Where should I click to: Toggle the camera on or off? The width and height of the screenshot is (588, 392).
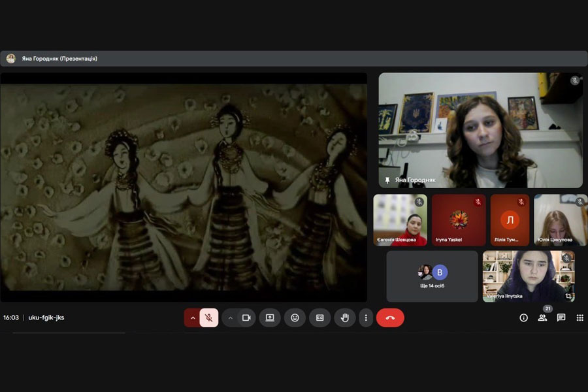(x=246, y=318)
